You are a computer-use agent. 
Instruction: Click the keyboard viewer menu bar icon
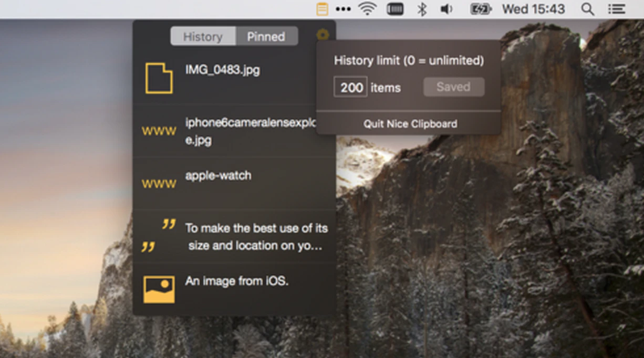click(x=395, y=9)
